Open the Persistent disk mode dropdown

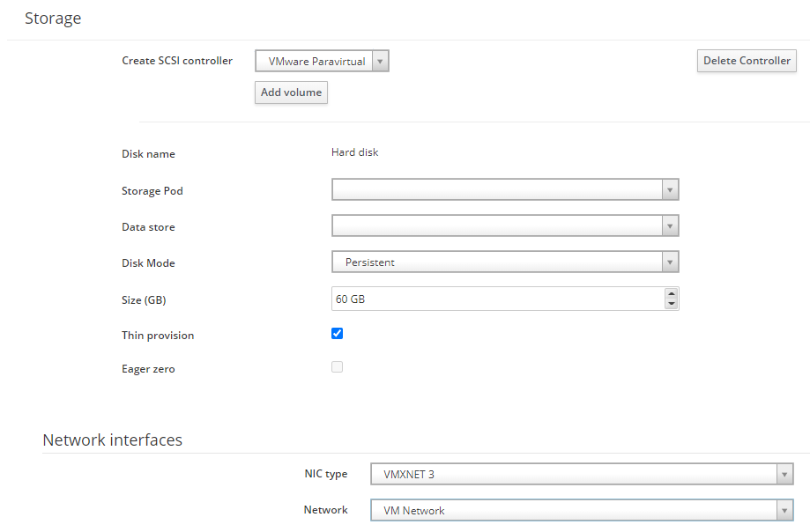[x=505, y=262]
